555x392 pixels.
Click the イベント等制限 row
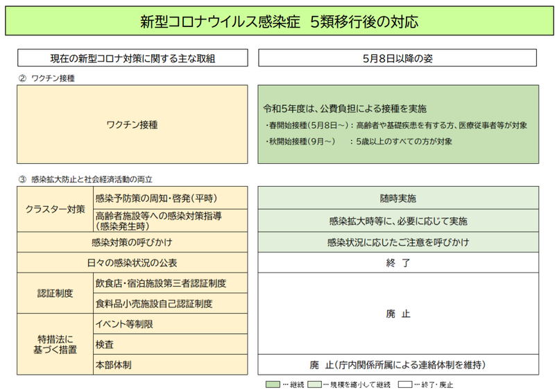[170, 323]
